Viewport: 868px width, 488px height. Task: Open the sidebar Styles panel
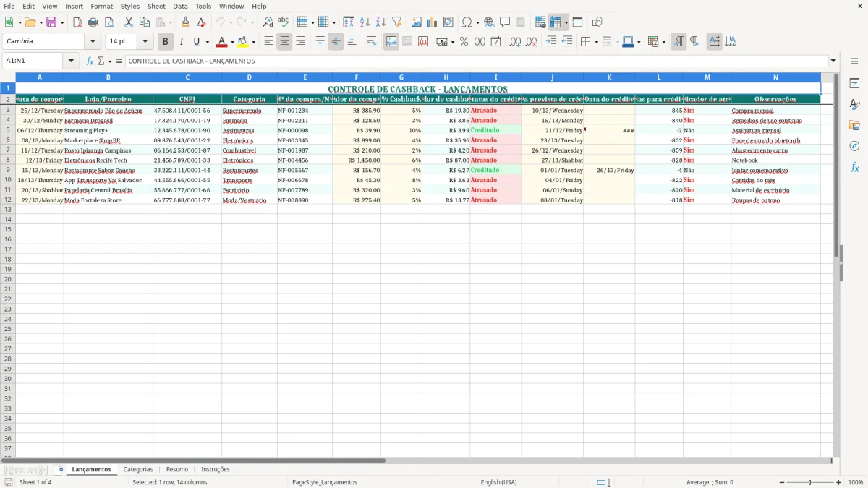(854, 104)
